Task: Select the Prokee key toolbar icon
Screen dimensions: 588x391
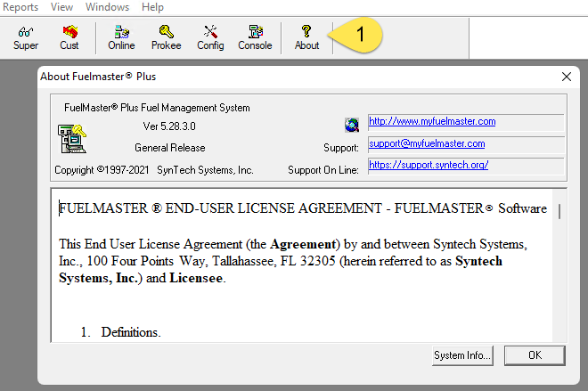Action: (166, 38)
